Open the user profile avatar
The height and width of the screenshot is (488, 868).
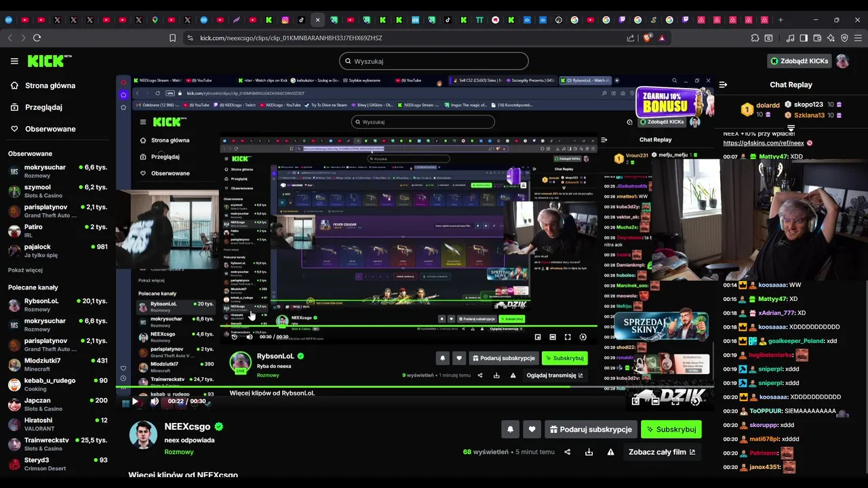[x=842, y=61]
